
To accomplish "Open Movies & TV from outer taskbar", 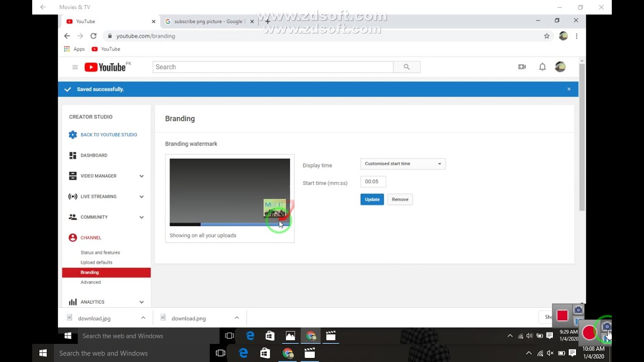I will [310, 353].
